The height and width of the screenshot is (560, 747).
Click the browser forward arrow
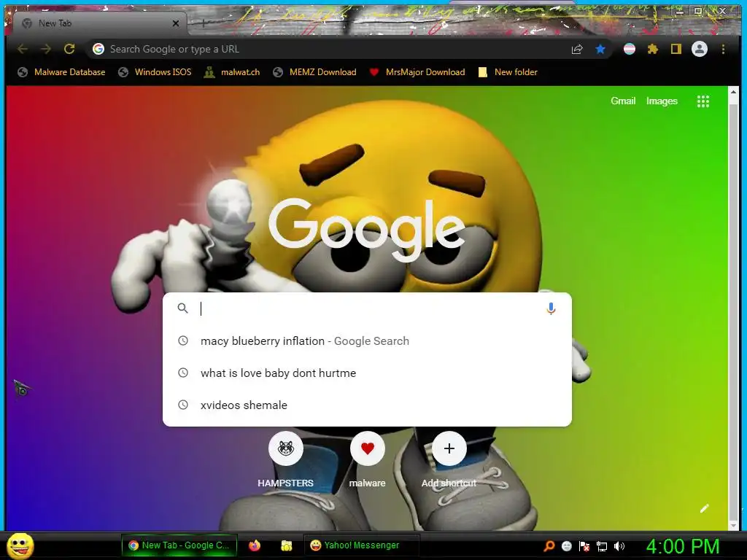coord(46,49)
